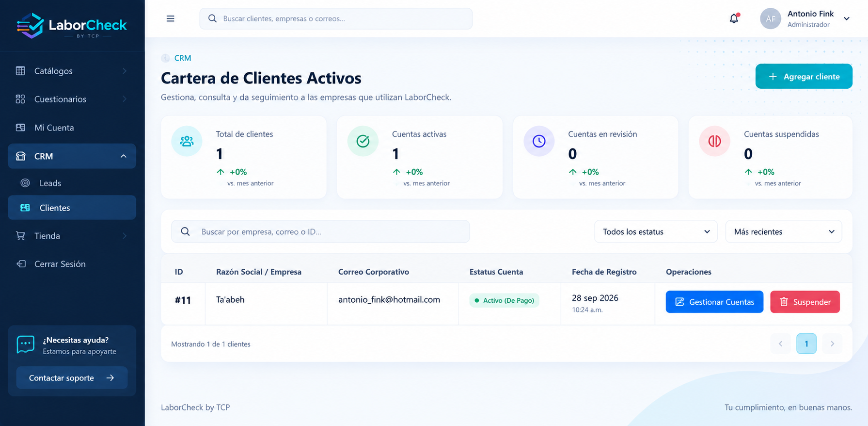Open Mi Cuenta in the sidebar
This screenshot has width=868, height=426.
pos(72,128)
